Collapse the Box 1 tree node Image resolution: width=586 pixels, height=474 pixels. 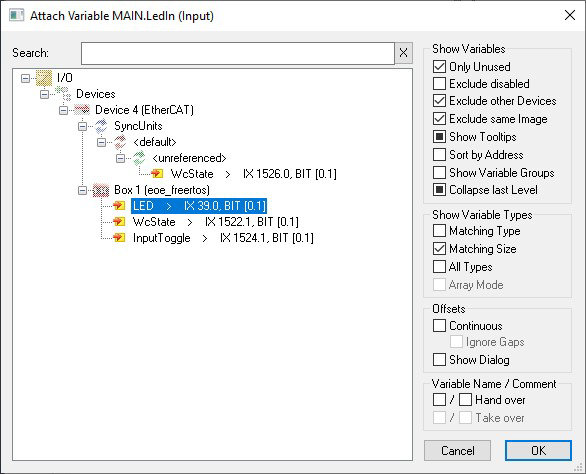coord(82,190)
